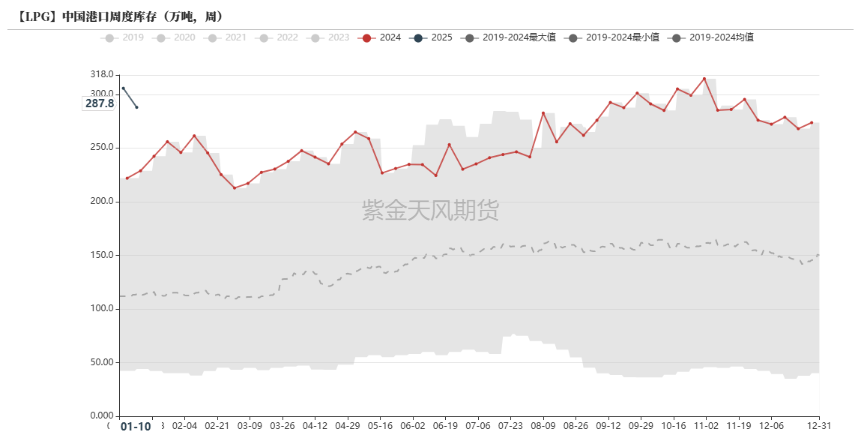Select the 03-09 x-axis label

[249, 426]
